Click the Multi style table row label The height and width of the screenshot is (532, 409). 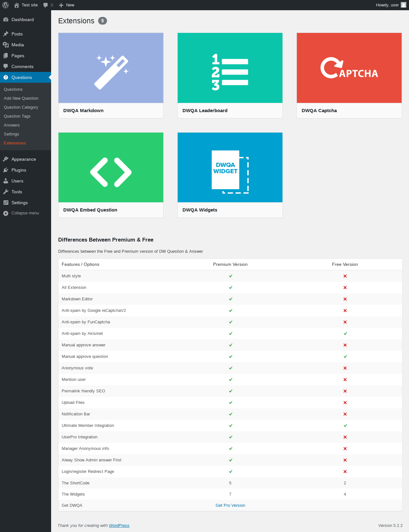click(71, 276)
